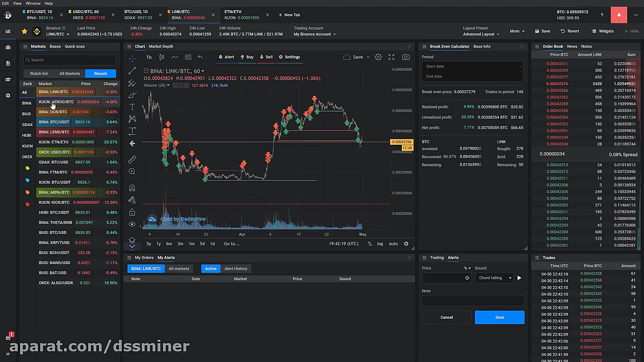Open the chart icon in left sidebar
Viewport: 644px width, 362px height.
click(x=8, y=31)
